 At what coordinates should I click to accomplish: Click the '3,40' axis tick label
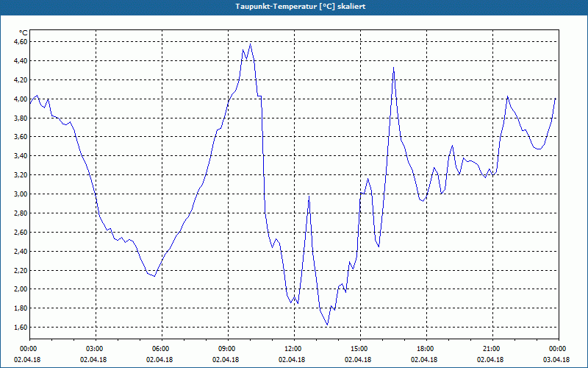coord(21,156)
